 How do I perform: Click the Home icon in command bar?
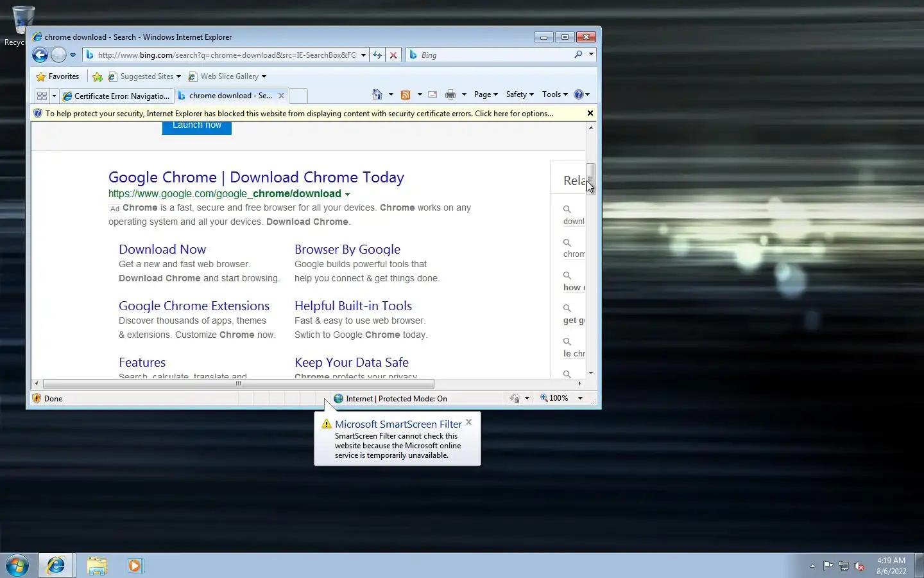point(377,94)
